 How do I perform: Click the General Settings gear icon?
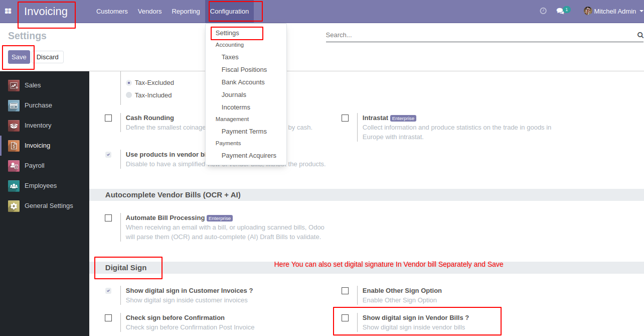[14, 206]
